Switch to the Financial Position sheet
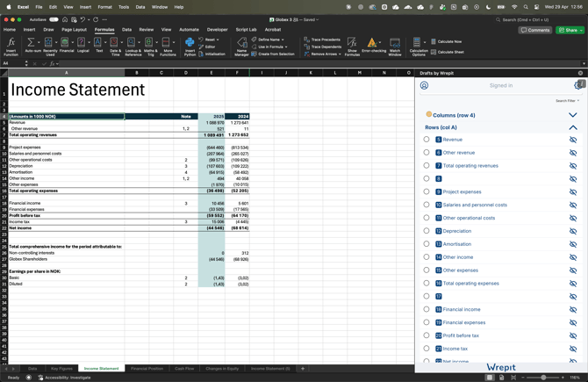Viewport: 588px width, 382px height. pos(147,369)
